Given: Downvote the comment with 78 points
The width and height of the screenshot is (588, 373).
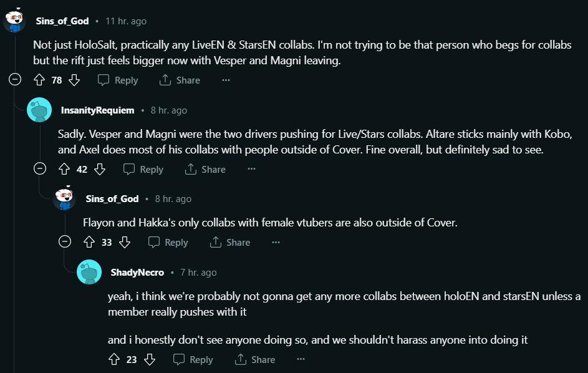Looking at the screenshot, I should [74, 80].
